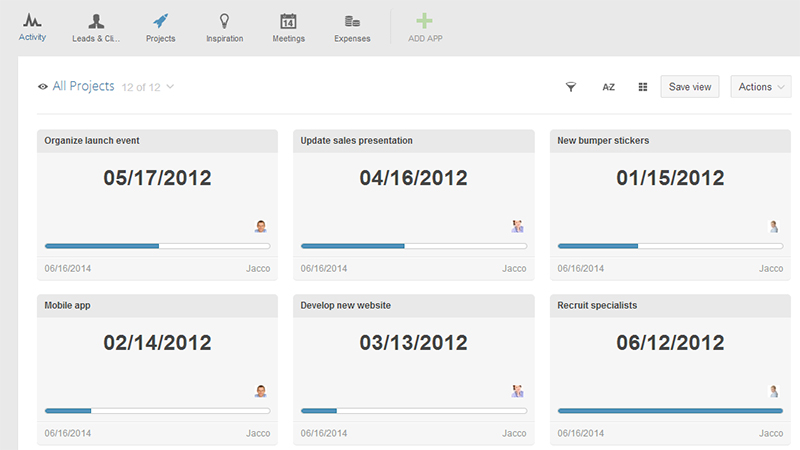Open the Leads & Clients app
Screen dimensions: 800x450
pyautogui.click(x=96, y=21)
